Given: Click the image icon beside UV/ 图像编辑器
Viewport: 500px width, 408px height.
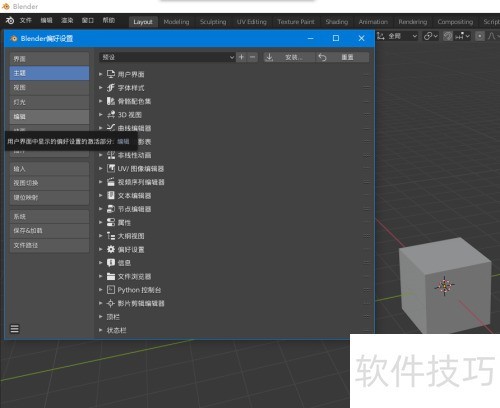Looking at the screenshot, I should tap(111, 168).
